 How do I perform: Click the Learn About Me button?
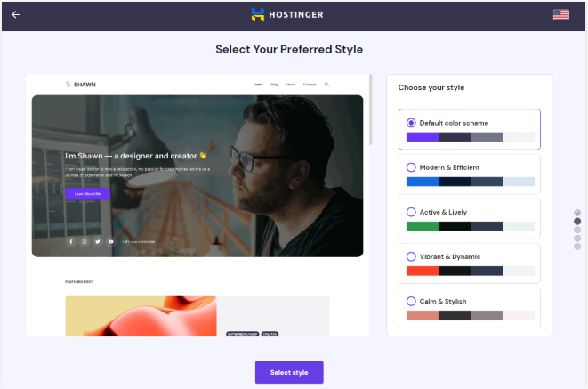[x=87, y=193]
